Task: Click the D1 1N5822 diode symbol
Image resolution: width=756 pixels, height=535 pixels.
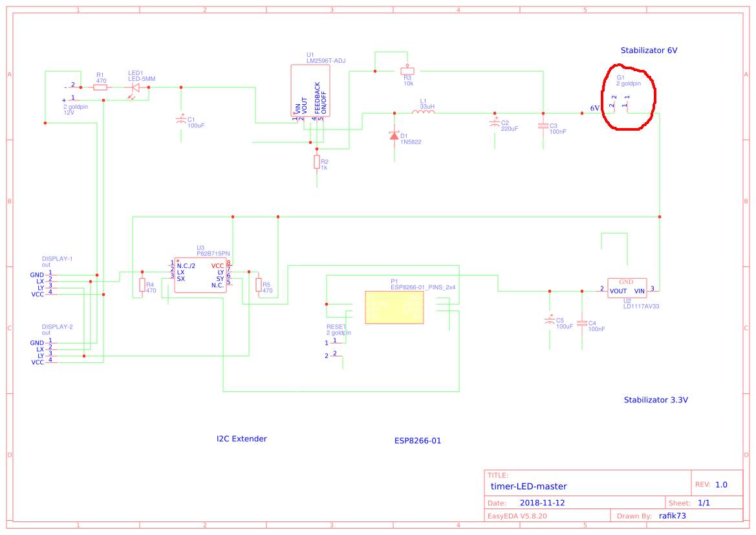Action: coord(394,135)
